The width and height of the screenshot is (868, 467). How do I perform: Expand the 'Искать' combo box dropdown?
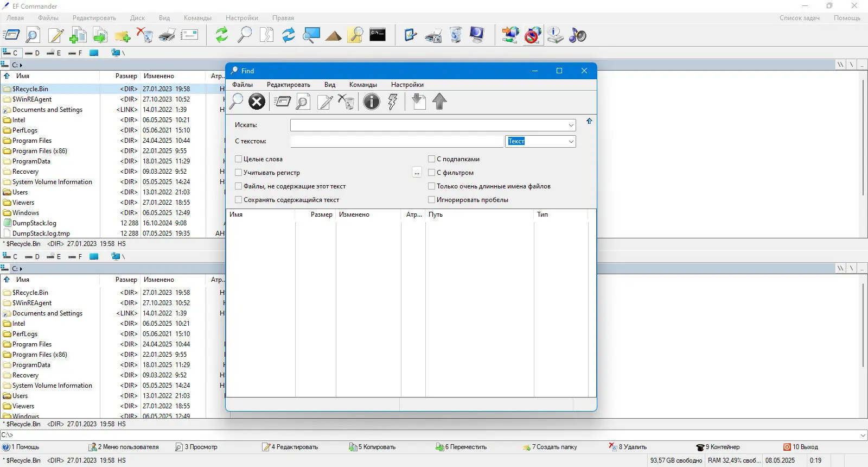[571, 125]
